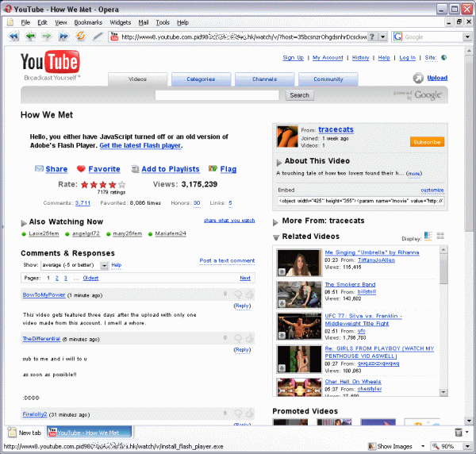Click the 'Post a text comment' link
The width and height of the screenshot is (476, 454).
tap(227, 260)
